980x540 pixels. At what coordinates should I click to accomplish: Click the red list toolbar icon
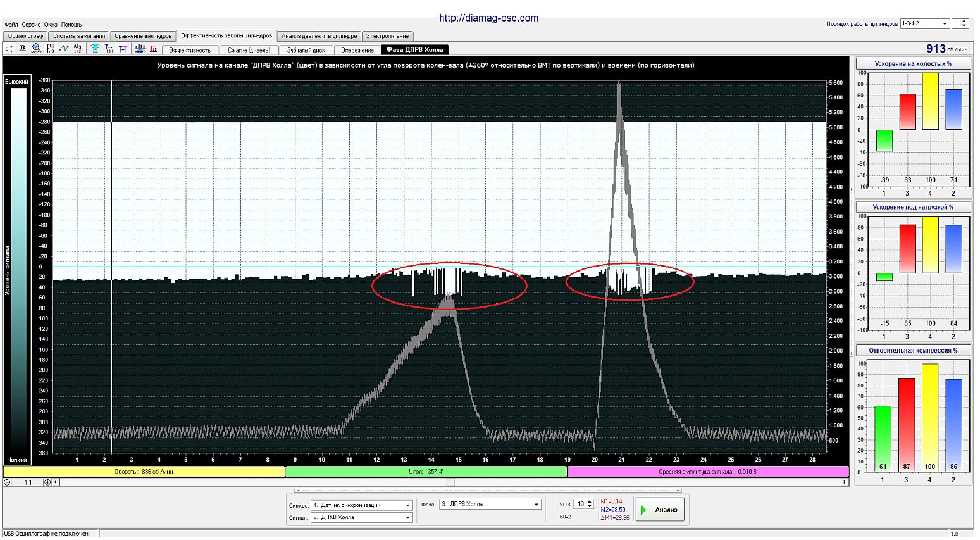153,49
